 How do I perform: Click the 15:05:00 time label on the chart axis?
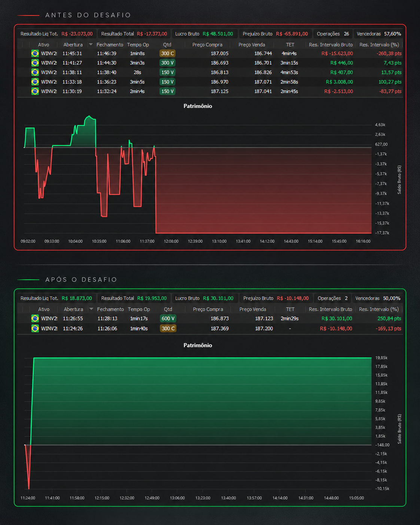pos(356,498)
